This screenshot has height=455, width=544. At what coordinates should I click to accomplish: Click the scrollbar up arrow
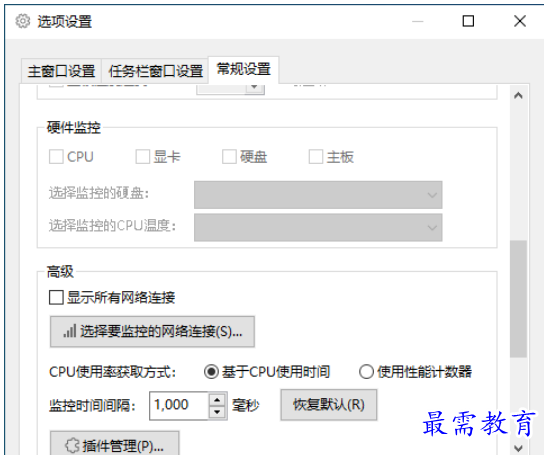point(518,95)
